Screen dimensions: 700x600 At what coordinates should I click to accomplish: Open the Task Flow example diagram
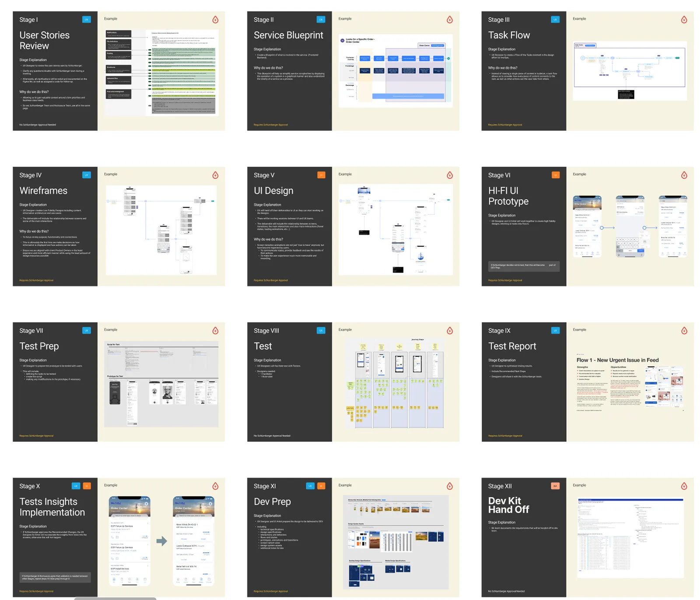pyautogui.click(x=630, y=71)
